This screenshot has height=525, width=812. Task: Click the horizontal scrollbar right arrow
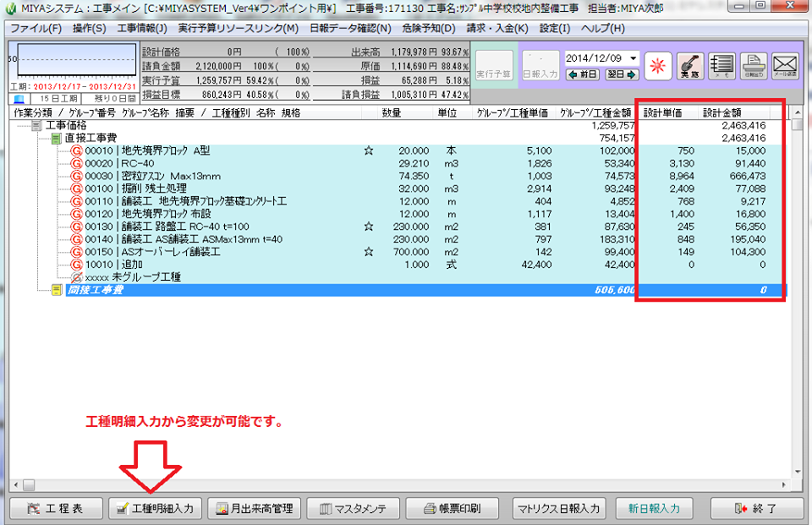[x=784, y=485]
